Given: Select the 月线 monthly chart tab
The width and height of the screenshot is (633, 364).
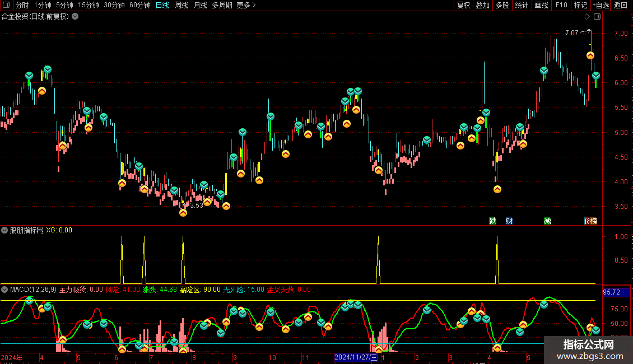Looking at the screenshot, I should [200, 5].
